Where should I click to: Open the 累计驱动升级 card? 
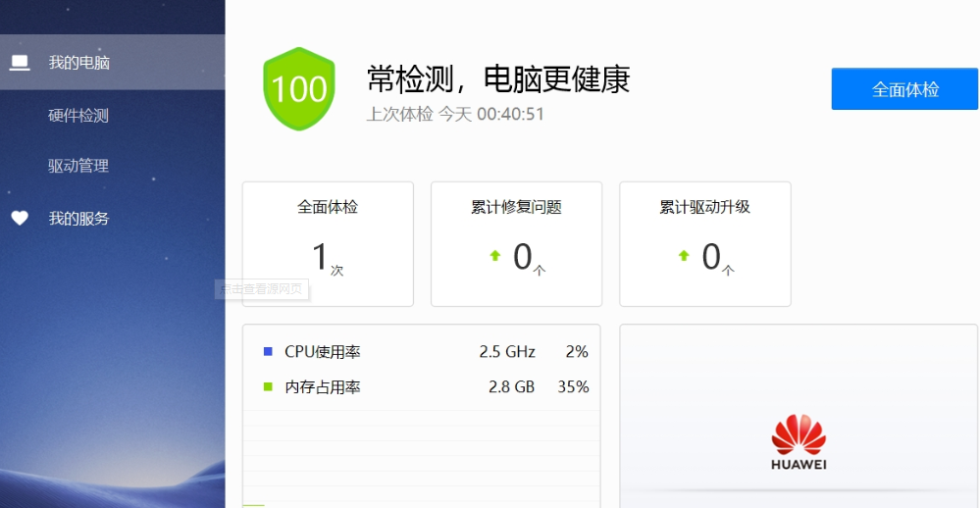coord(705,244)
